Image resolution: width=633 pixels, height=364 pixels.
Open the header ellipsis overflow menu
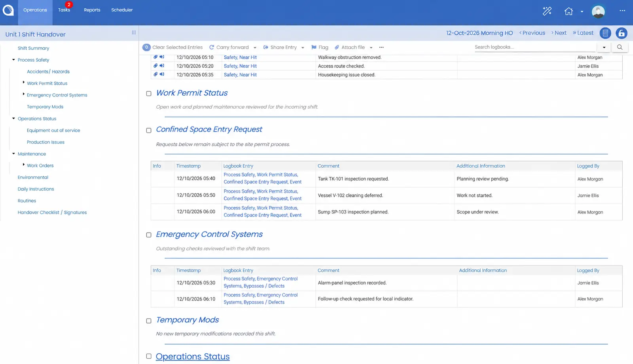[x=622, y=11]
